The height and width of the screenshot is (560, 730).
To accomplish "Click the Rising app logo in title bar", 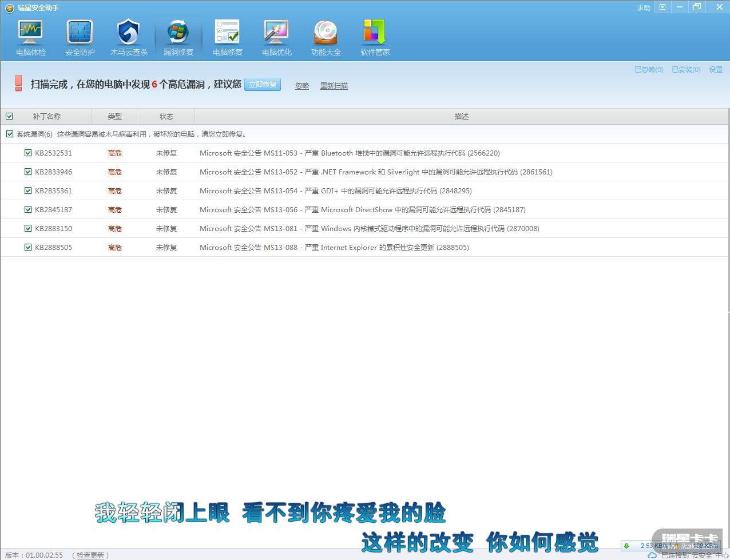I will 9,8.
